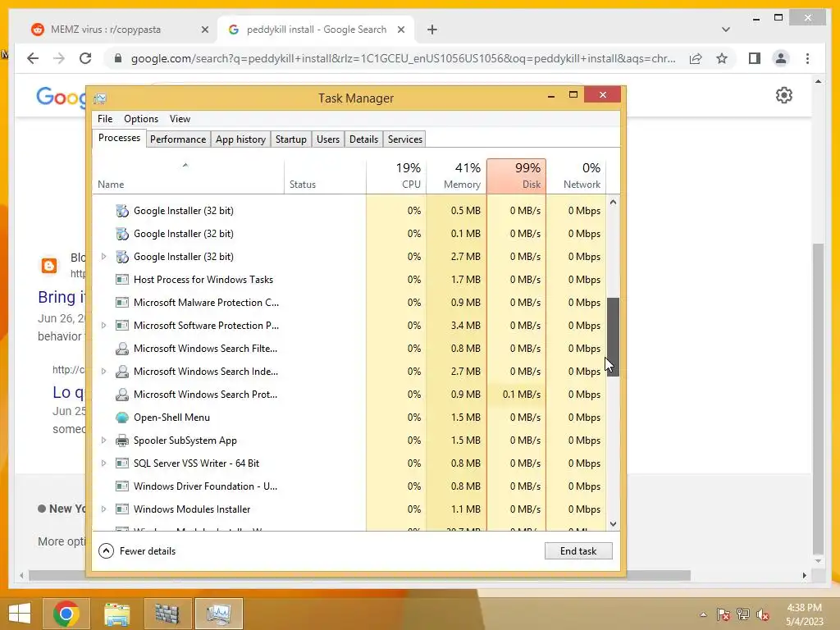The width and height of the screenshot is (840, 630).
Task: Click the Task Manager taskbar button
Action: tap(218, 614)
